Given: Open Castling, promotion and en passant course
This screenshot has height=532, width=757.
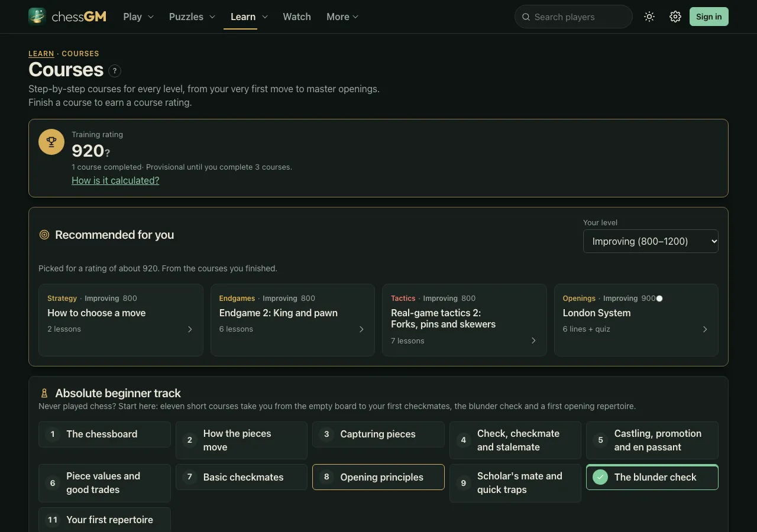Looking at the screenshot, I should point(652,440).
